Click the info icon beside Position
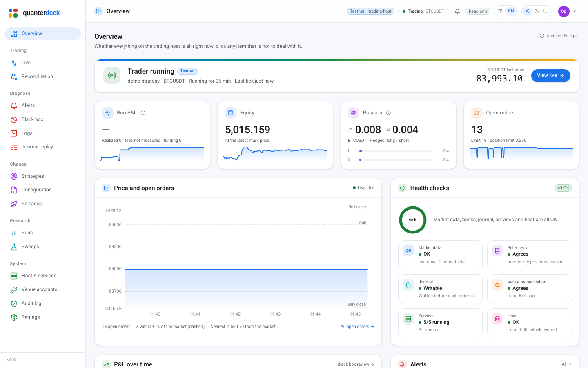Image resolution: width=588 pixels, height=368 pixels. [x=388, y=113]
